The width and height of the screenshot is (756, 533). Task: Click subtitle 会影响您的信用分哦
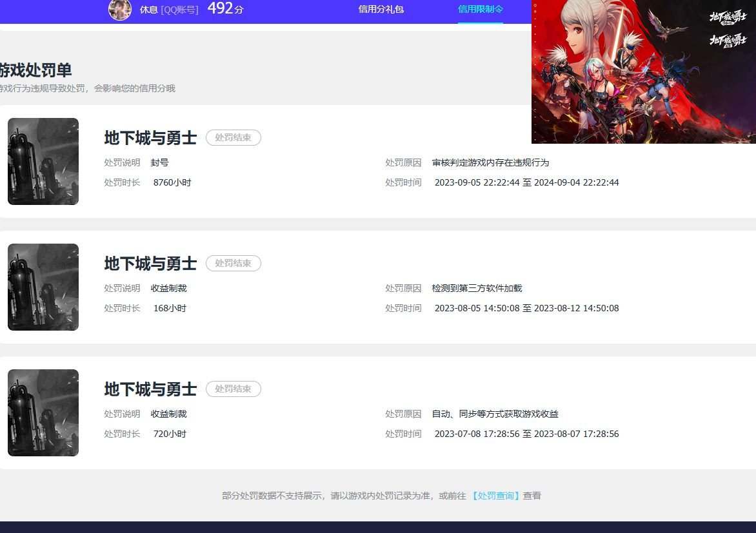tap(135, 89)
